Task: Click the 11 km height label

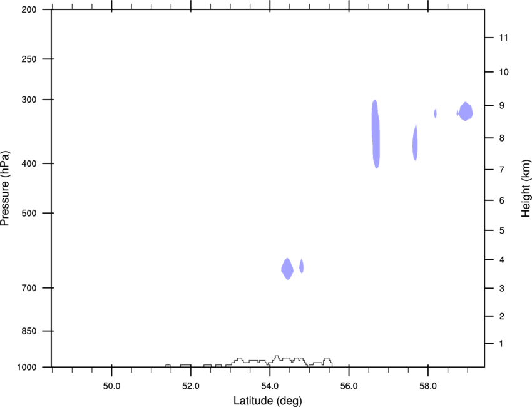Action: [503, 38]
